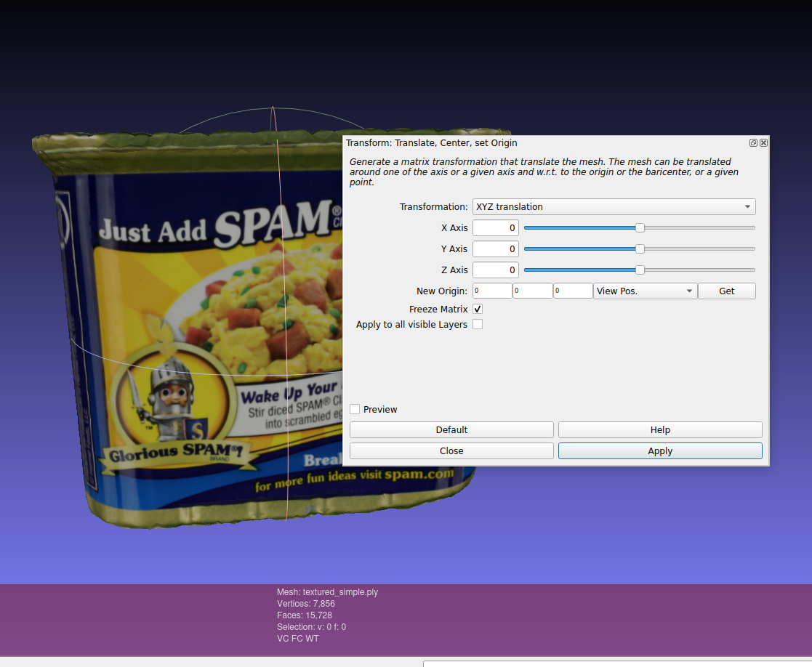Click the first New Origin coordinate field

click(x=492, y=291)
